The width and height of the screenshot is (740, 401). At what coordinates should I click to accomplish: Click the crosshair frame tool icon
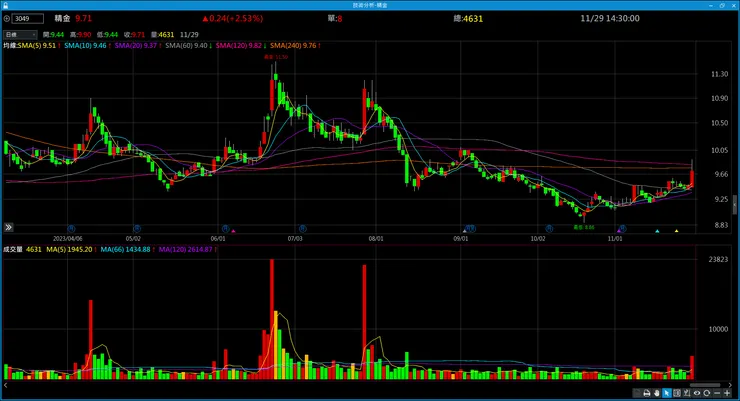click(x=677, y=393)
